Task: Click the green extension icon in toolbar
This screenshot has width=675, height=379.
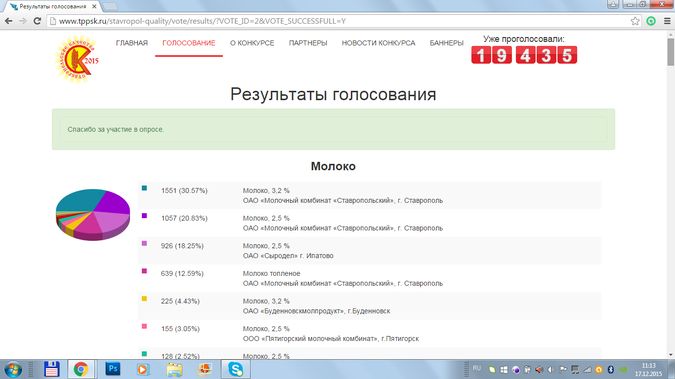Action: [x=651, y=21]
